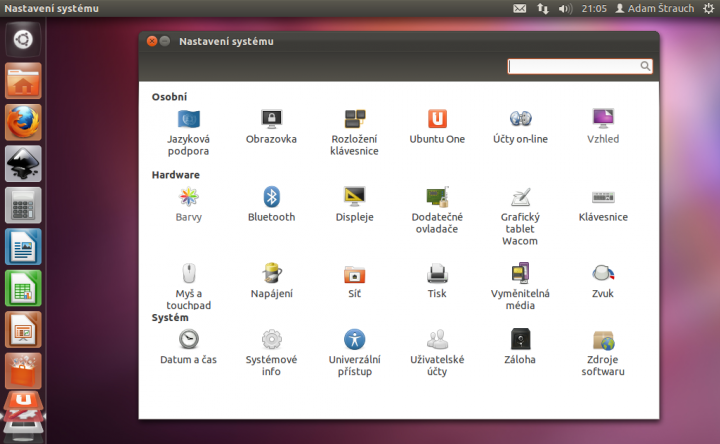Open Uživatelské účty settings
This screenshot has width=720, height=444.
(x=437, y=353)
